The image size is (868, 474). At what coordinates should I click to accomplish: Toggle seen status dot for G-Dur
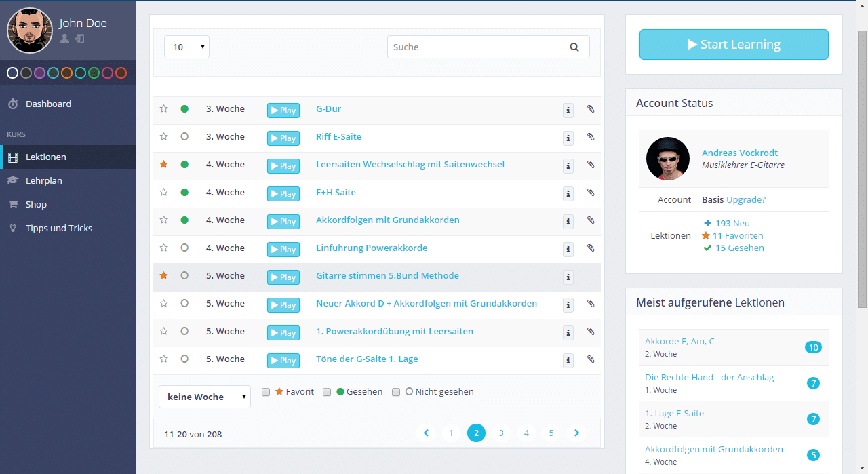[x=184, y=108]
